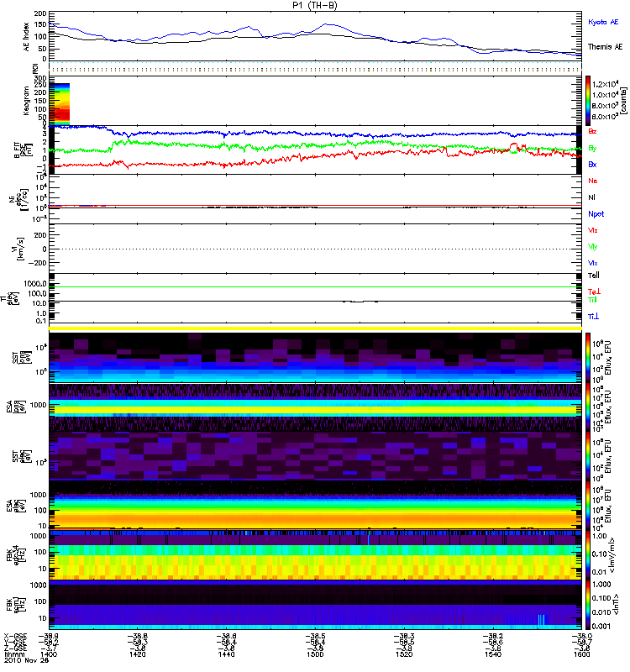Click the date label 2010 Nov 26
The image size is (630, 672).
point(26,660)
